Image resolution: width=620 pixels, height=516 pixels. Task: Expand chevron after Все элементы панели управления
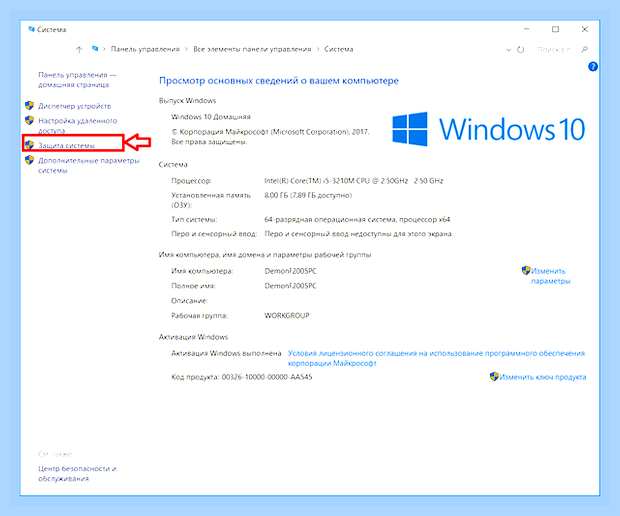pyautogui.click(x=318, y=49)
